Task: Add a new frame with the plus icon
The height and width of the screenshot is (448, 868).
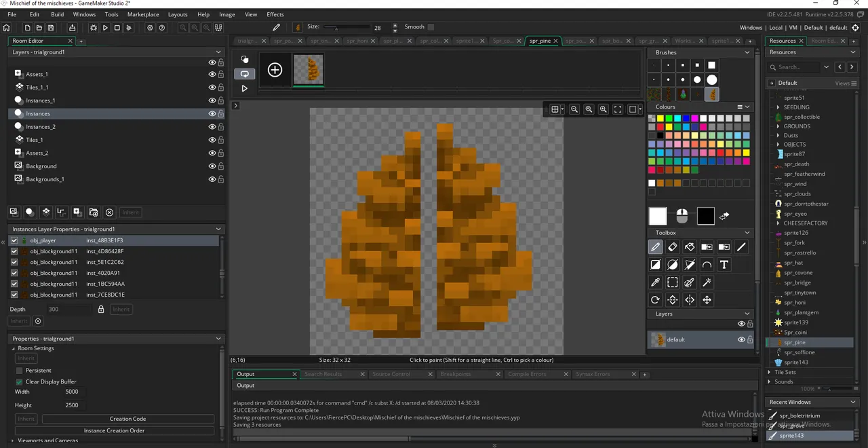Action: coord(275,69)
